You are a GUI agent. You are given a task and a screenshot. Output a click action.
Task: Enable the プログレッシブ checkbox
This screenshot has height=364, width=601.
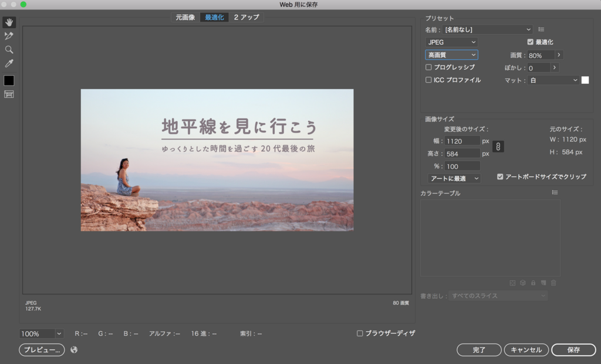click(x=428, y=67)
